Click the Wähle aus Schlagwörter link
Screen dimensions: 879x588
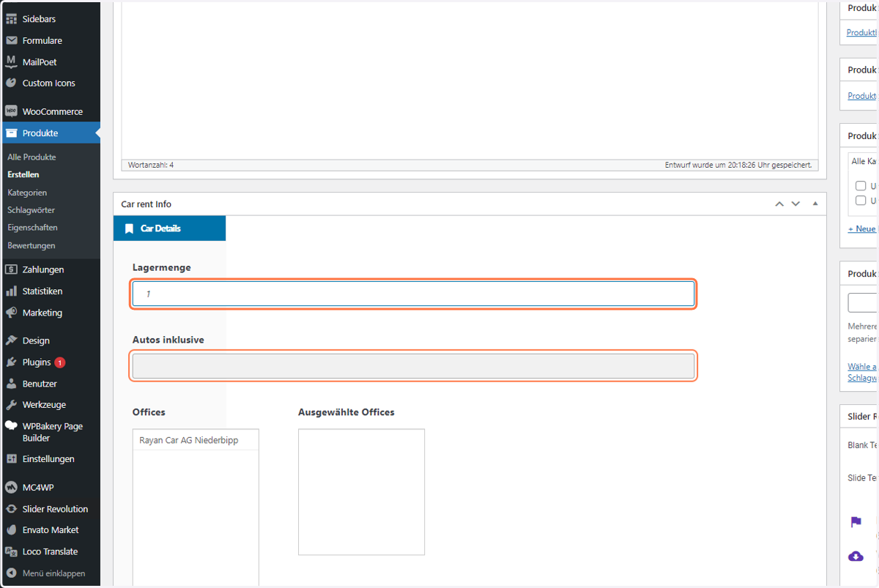[x=862, y=372]
